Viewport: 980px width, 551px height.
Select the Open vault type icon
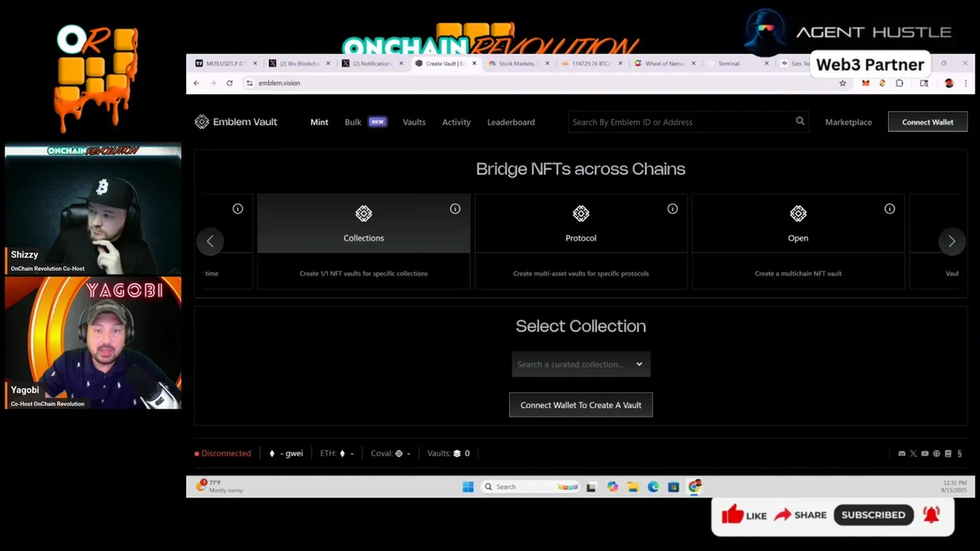click(x=799, y=214)
